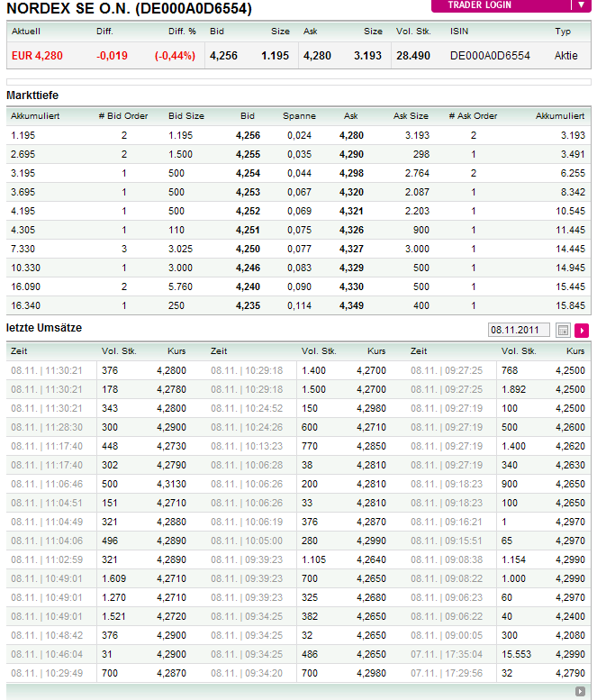Click the trade time 08.11. | 11:28:30
Viewport: 597px width, 700px height.
(47, 427)
